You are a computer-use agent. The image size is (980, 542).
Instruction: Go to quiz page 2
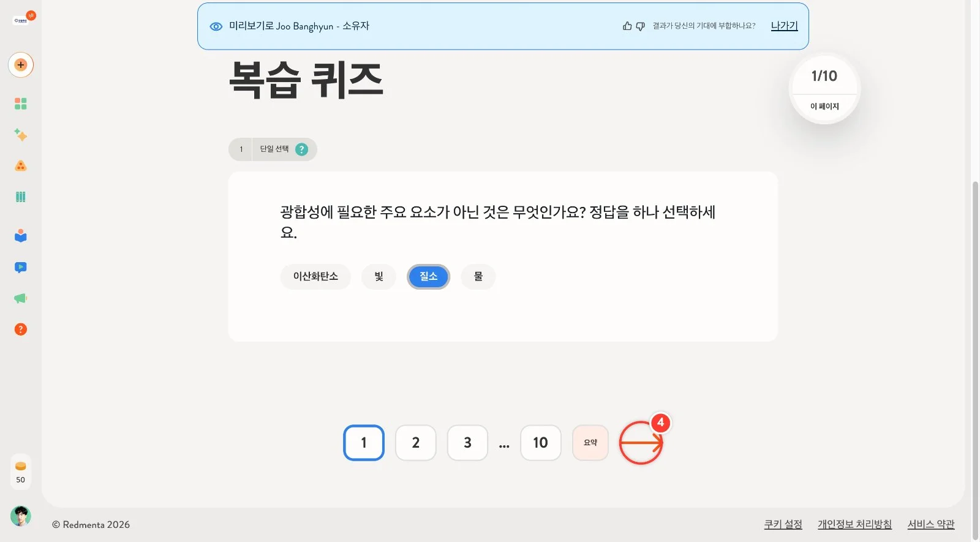click(416, 443)
